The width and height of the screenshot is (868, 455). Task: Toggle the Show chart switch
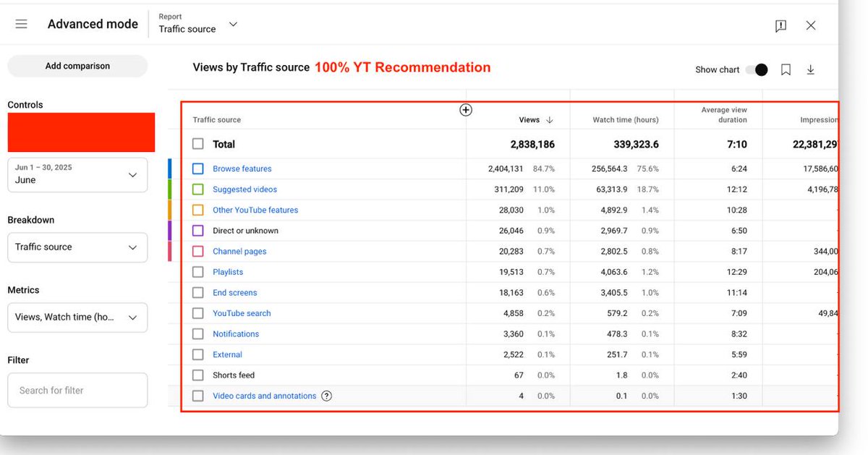tap(757, 69)
